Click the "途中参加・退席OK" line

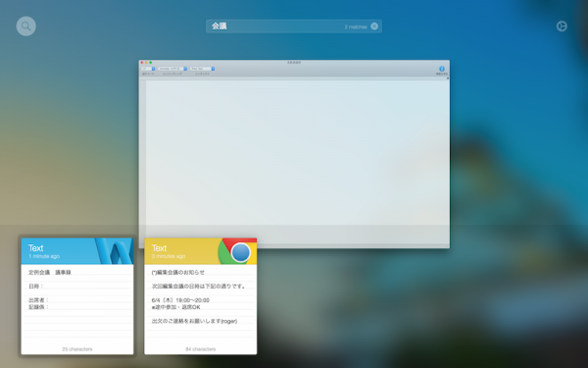175,307
